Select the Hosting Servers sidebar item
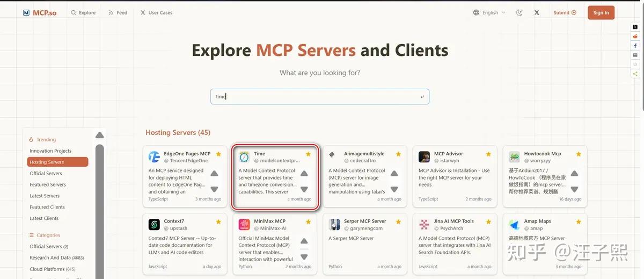Screen dimensions: 644x279 (57, 162)
